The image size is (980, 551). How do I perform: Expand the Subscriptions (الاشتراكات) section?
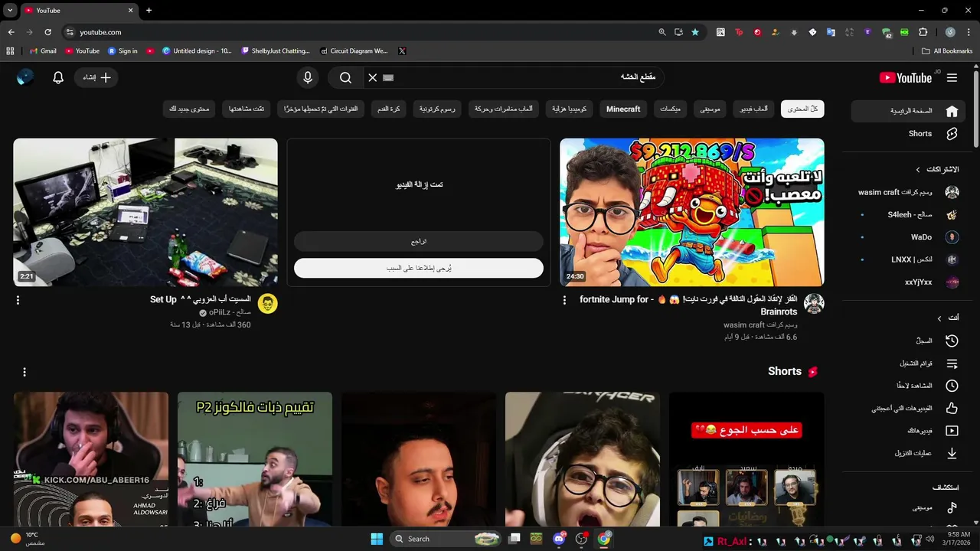tap(937, 169)
